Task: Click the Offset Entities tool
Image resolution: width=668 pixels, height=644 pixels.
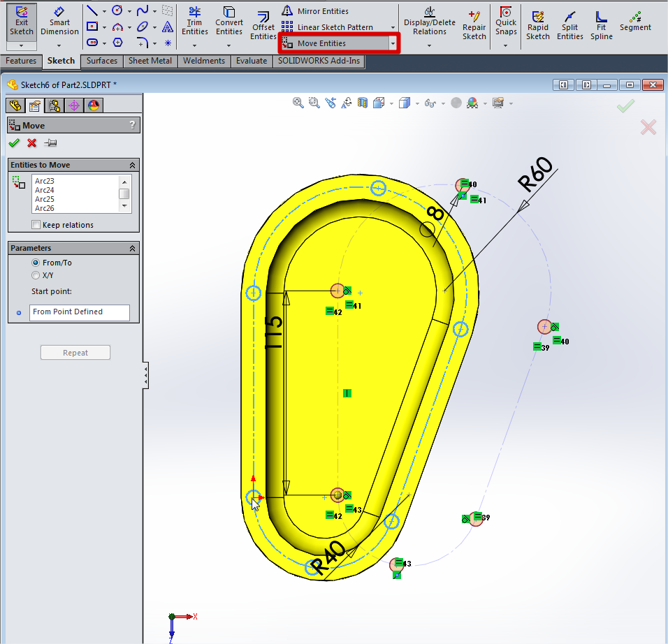Action: click(x=263, y=26)
